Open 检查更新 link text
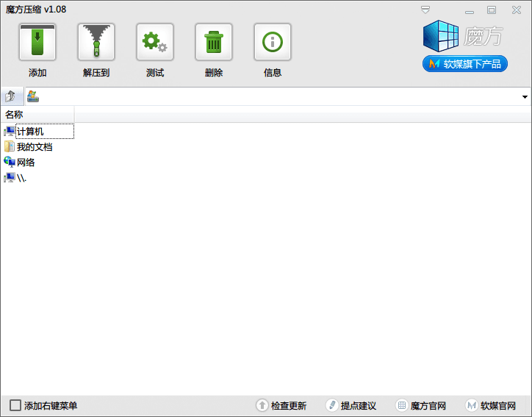The image size is (532, 417). pyautogui.click(x=289, y=406)
